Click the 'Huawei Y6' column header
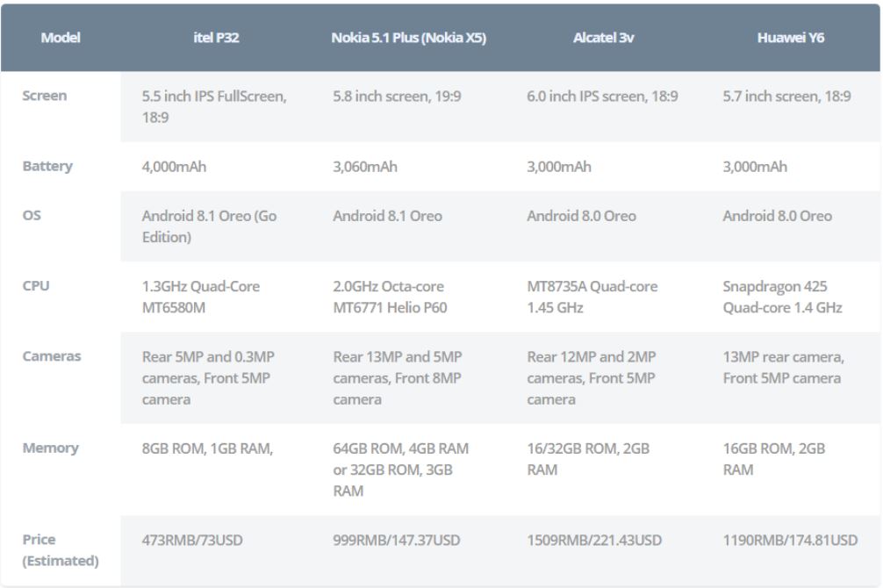The width and height of the screenshot is (883, 588). click(791, 38)
